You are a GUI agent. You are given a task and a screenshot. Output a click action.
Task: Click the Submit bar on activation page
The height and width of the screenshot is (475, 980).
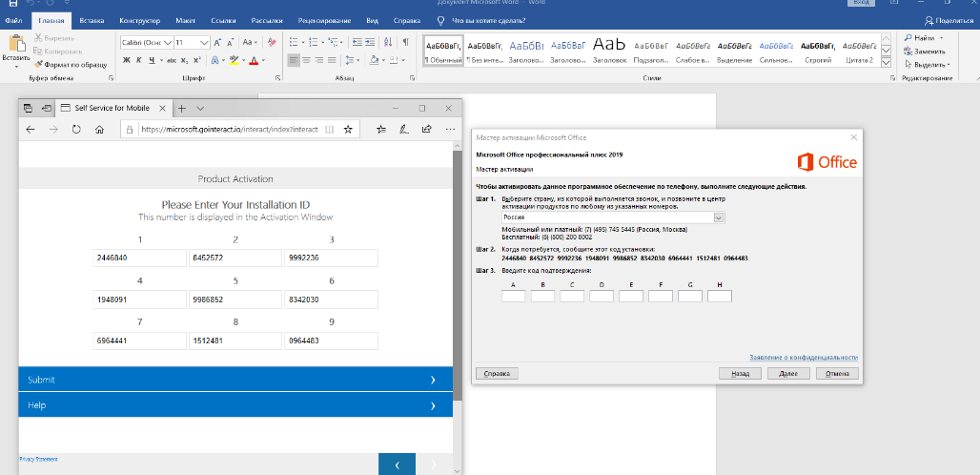click(x=235, y=380)
